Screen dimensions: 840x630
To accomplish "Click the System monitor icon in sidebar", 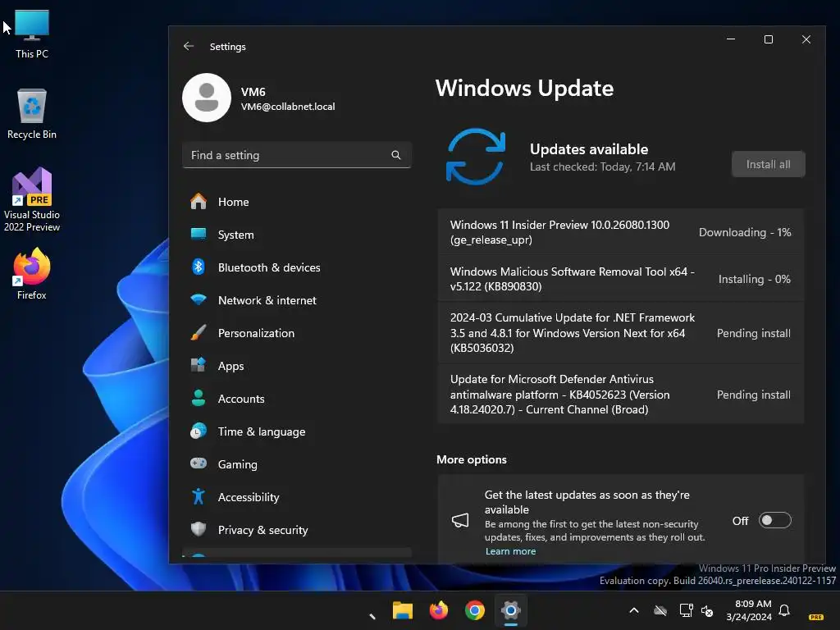I will tap(199, 234).
